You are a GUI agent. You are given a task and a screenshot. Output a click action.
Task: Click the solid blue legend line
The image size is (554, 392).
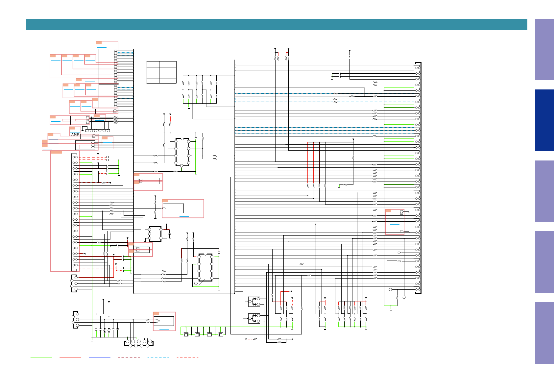click(100, 357)
